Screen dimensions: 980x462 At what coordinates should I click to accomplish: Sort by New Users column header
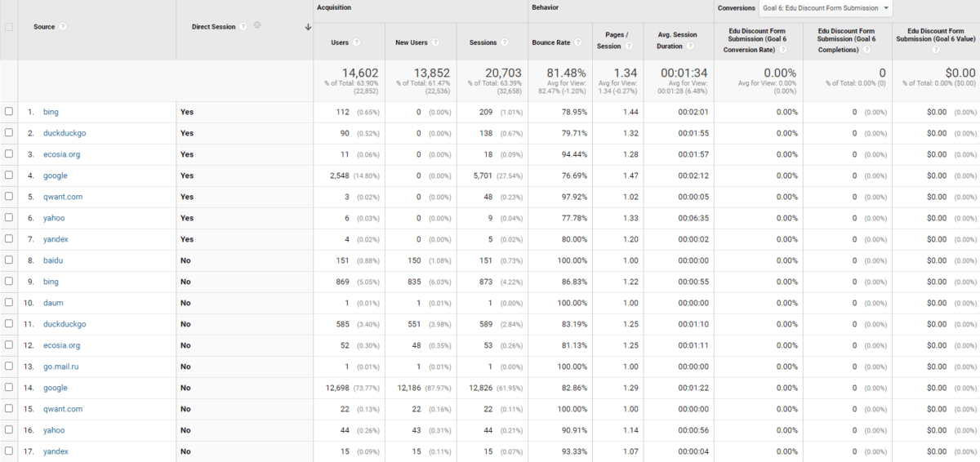[412, 42]
